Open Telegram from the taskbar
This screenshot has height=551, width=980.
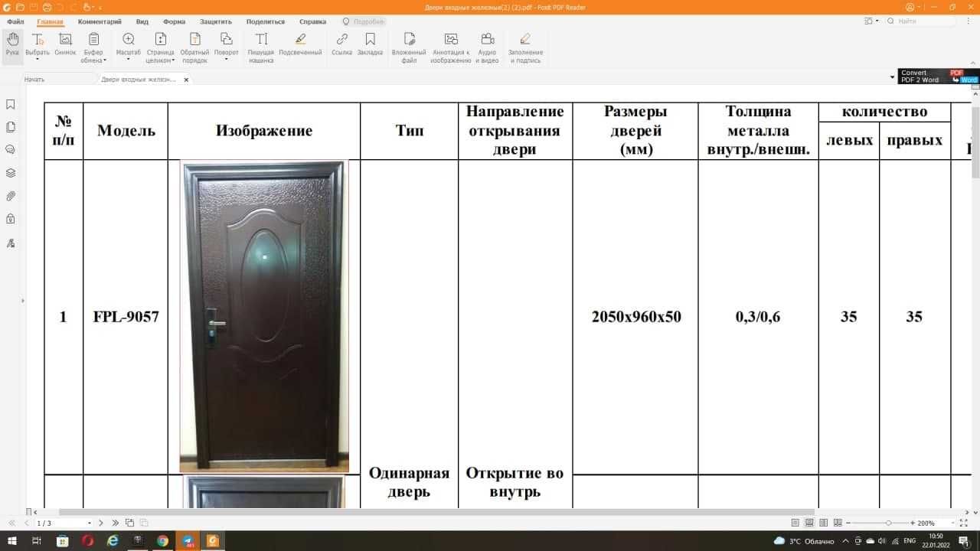pos(188,541)
